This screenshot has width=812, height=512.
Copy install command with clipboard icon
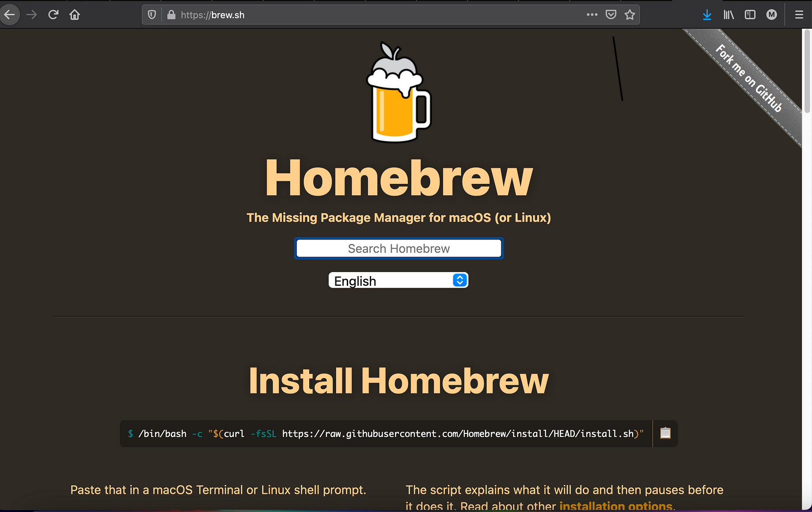point(665,433)
